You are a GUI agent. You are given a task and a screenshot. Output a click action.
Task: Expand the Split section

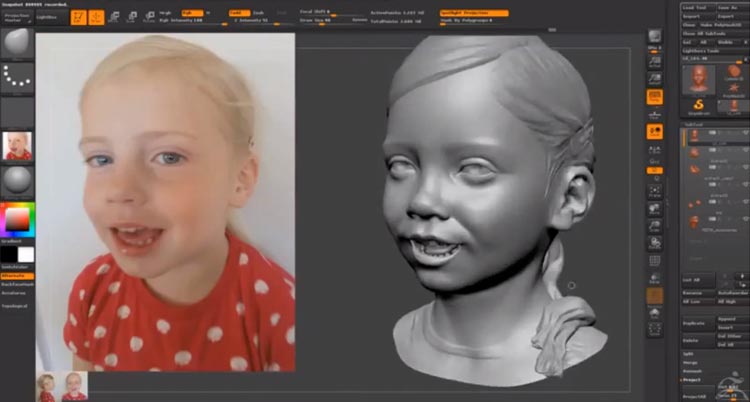pos(689,354)
